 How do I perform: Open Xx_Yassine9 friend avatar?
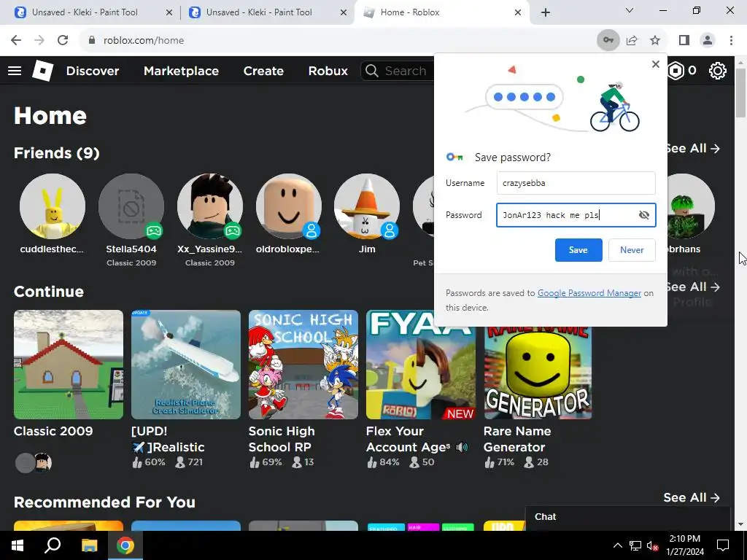coord(209,206)
